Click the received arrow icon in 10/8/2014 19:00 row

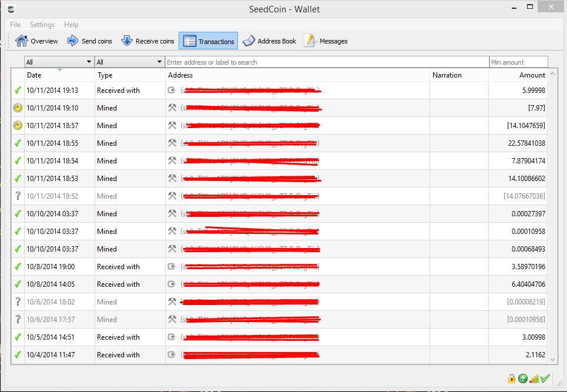pos(172,266)
